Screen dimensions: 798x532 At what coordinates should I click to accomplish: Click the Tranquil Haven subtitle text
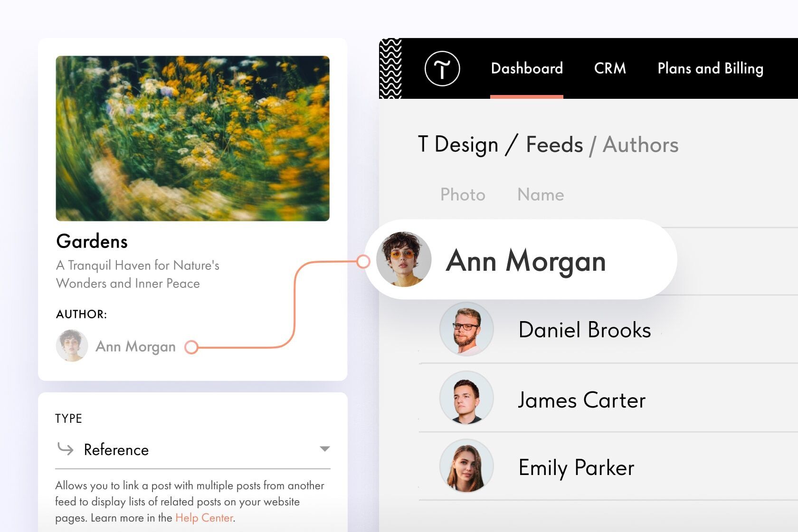(x=138, y=274)
